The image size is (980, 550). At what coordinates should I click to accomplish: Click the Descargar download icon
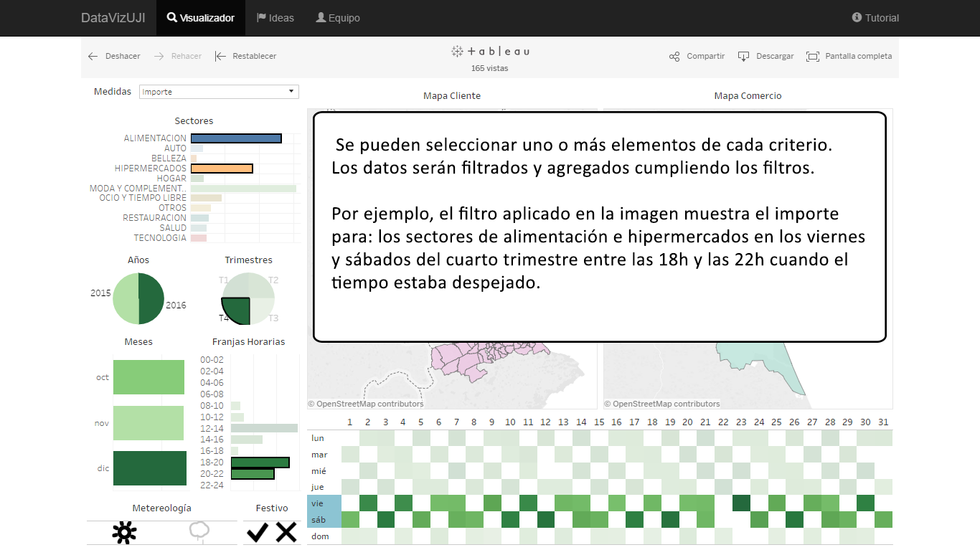point(744,56)
